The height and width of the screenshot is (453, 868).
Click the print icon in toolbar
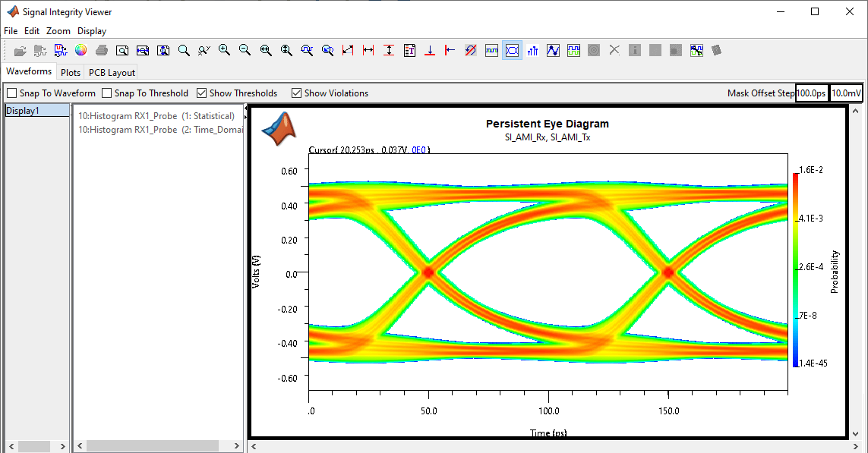point(101,50)
